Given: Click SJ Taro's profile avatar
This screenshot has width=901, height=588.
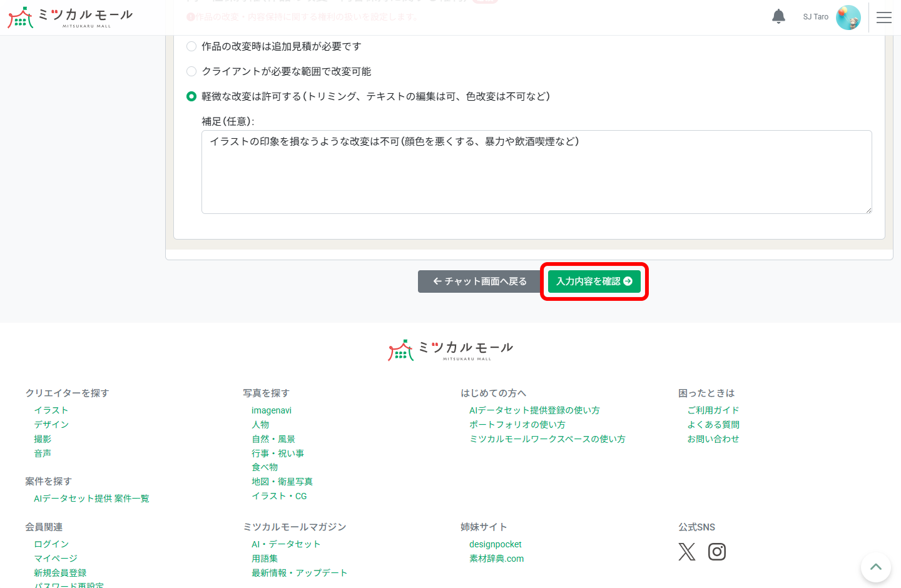Looking at the screenshot, I should click(848, 17).
